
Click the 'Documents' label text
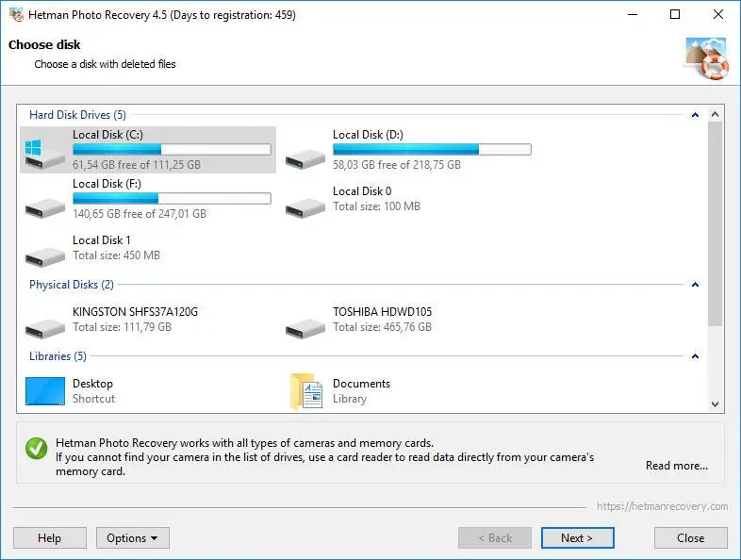361,384
